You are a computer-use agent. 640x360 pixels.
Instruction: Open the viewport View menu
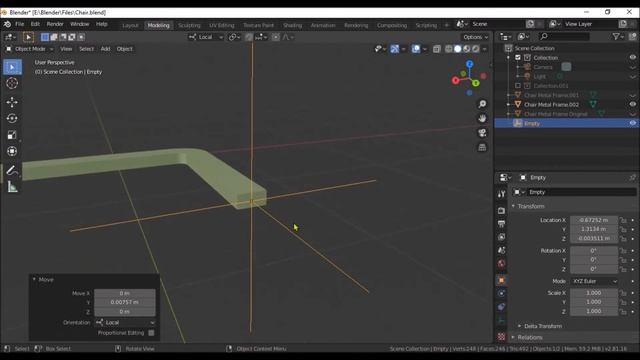click(x=66, y=49)
